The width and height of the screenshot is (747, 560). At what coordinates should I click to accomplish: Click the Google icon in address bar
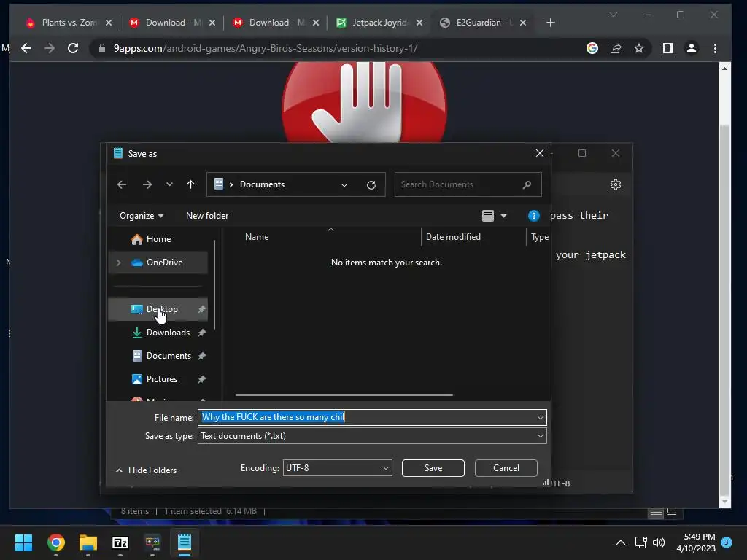pyautogui.click(x=592, y=48)
